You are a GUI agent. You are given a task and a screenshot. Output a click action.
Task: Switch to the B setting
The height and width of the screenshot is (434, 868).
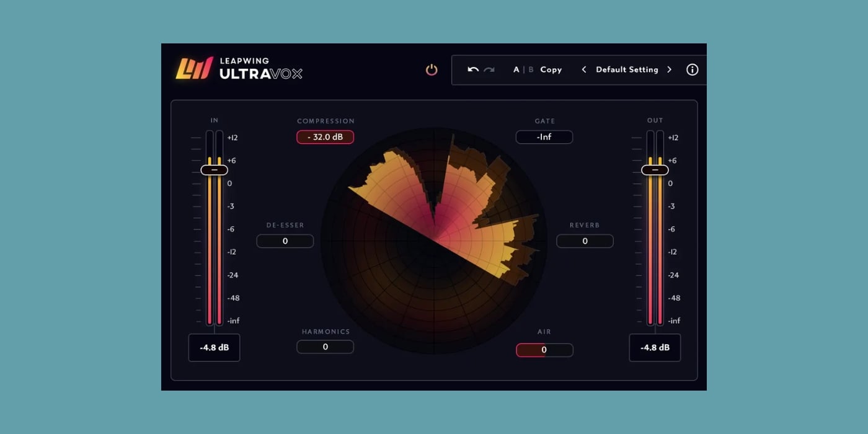tap(531, 69)
